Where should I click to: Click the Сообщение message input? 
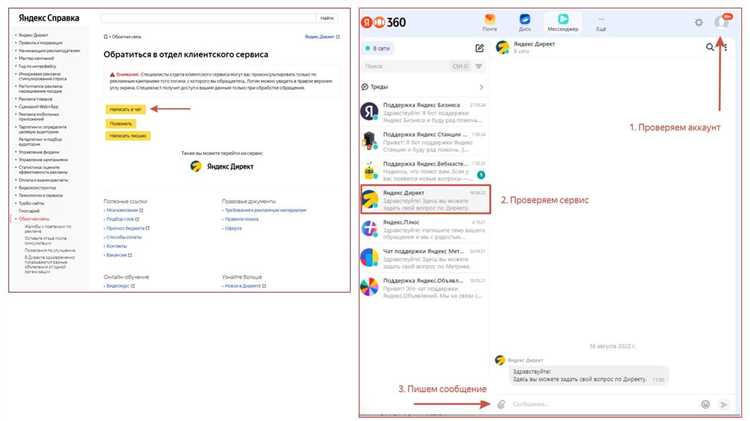603,404
